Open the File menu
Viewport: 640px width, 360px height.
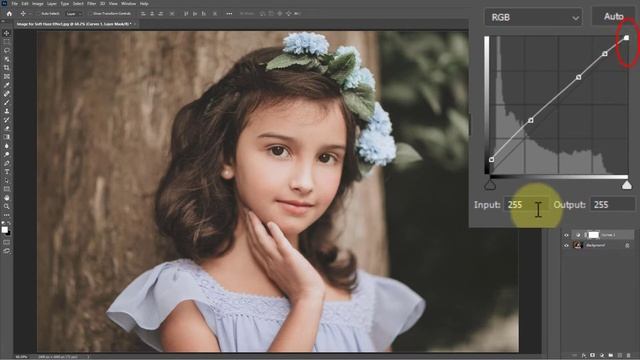point(15,4)
